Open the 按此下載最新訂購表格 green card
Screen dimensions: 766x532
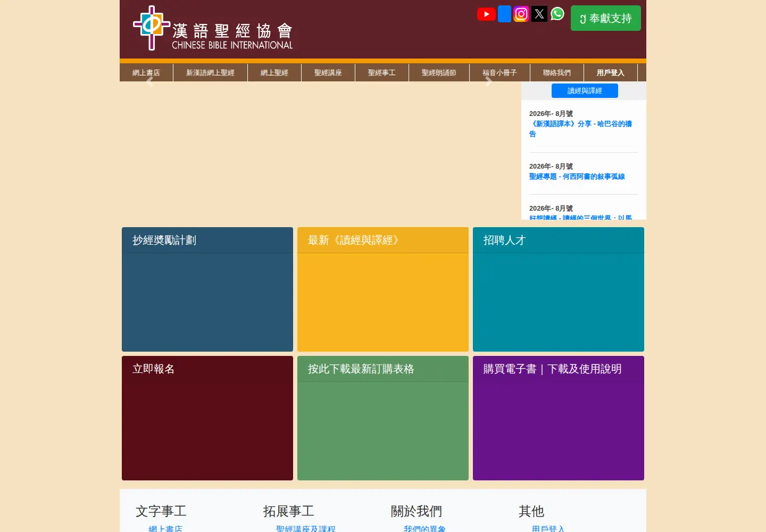(x=383, y=418)
